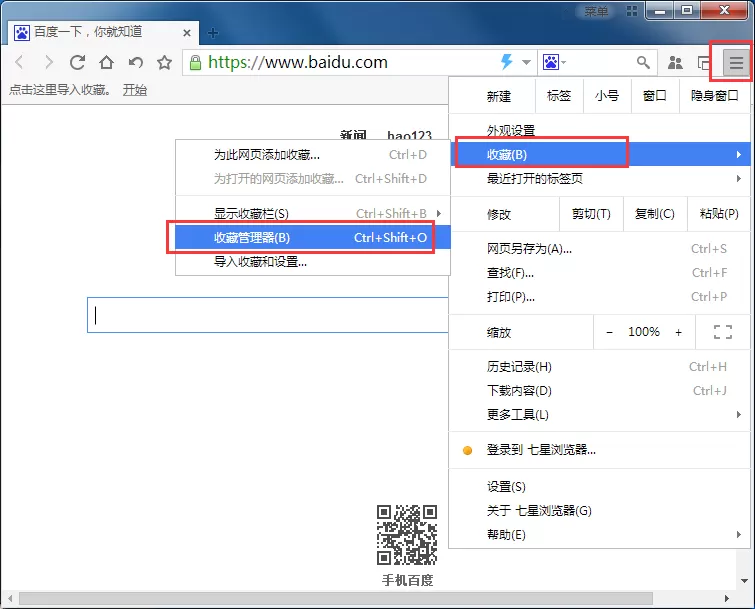Click horizontal scrollbar left arrow
This screenshot has height=609, width=755.
pos(10,598)
